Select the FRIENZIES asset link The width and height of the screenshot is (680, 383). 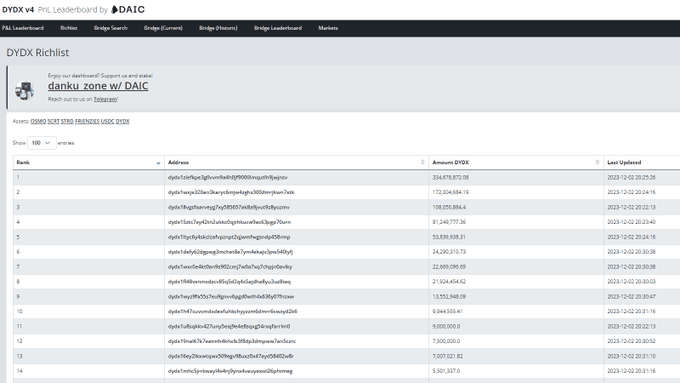coord(87,121)
